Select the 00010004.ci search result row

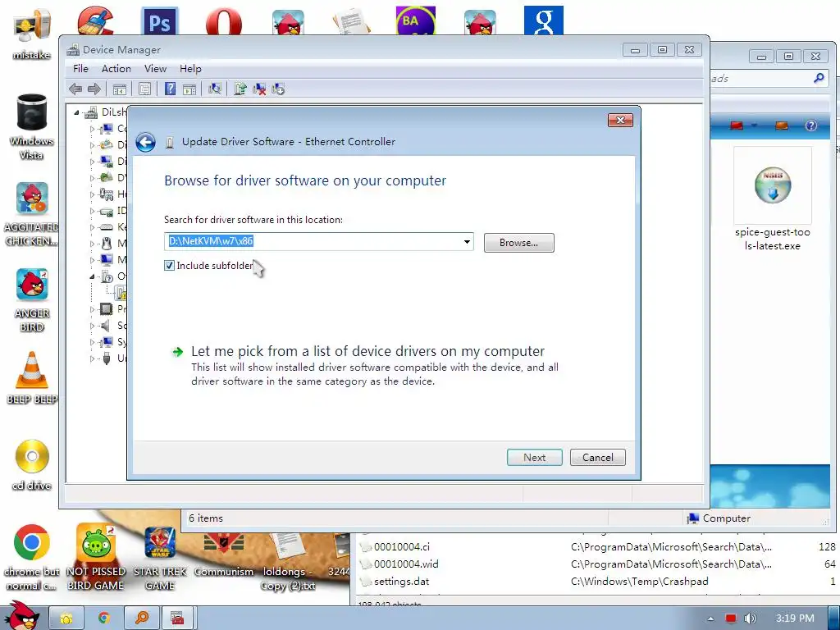pyautogui.click(x=597, y=547)
